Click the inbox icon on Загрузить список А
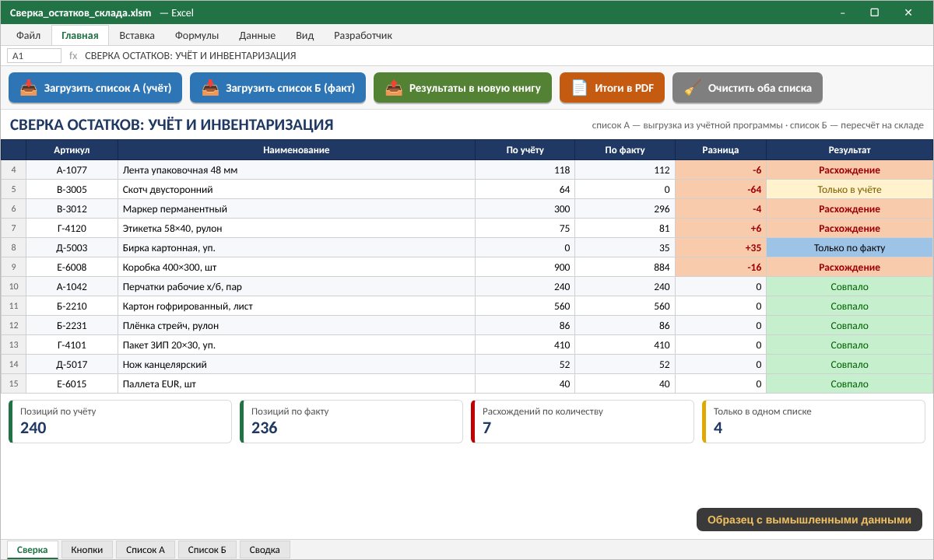 point(29,88)
